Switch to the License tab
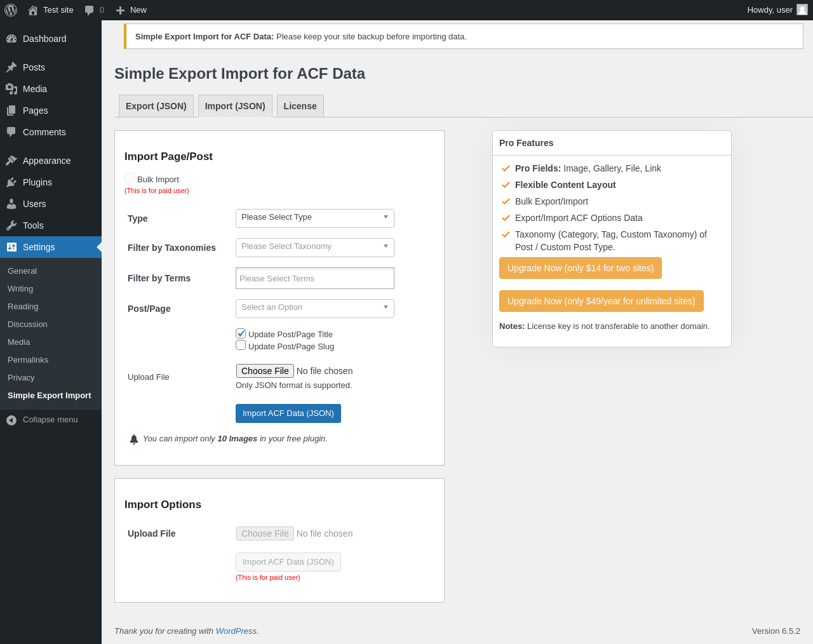Viewport: 813px width, 644px height. (x=300, y=106)
